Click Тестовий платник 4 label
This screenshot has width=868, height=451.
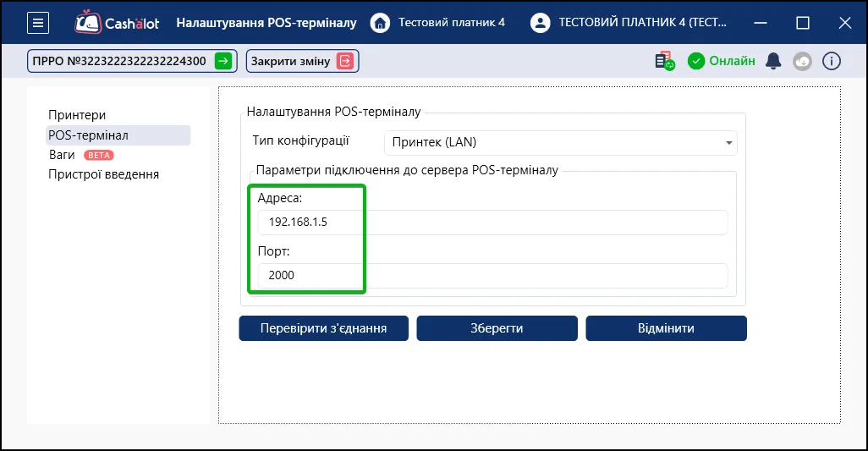coord(452,23)
